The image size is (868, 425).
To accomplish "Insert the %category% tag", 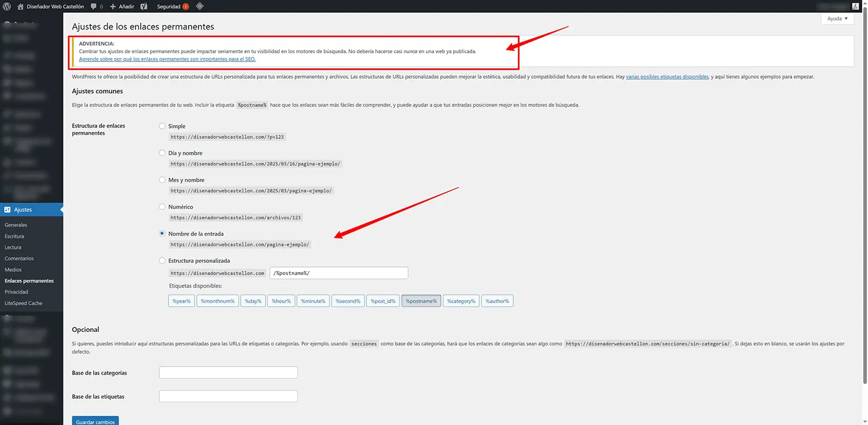I will coord(461,301).
